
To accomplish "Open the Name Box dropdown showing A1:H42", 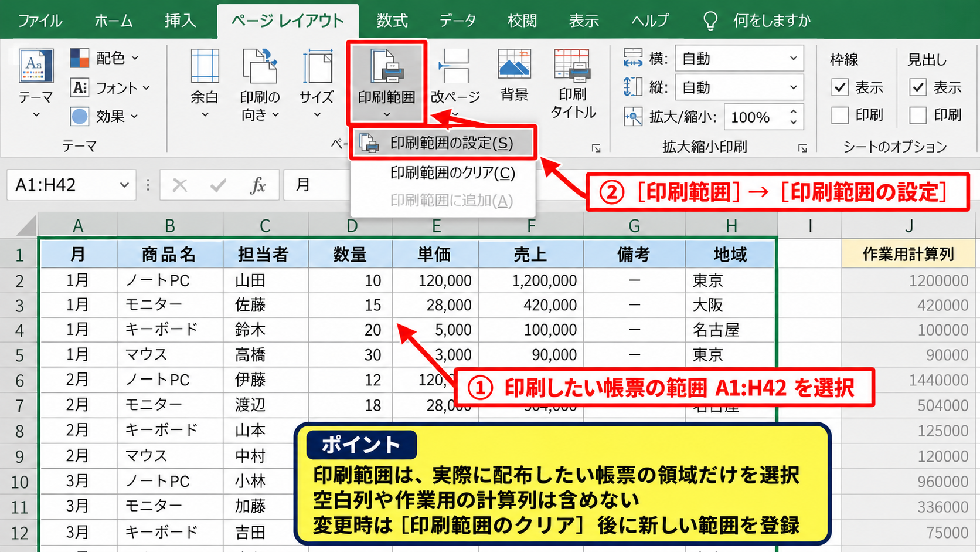I will pyautogui.click(x=124, y=185).
